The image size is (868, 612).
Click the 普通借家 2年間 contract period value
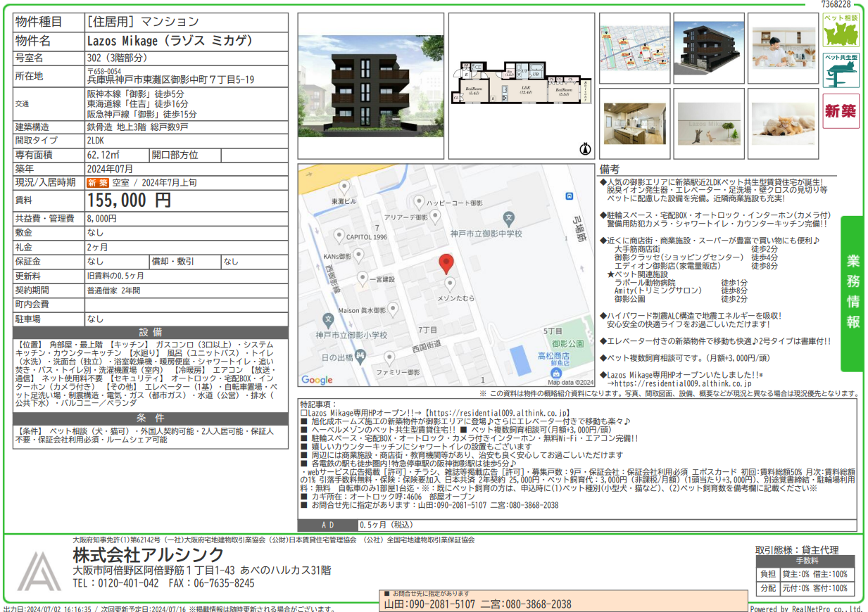coord(113,290)
